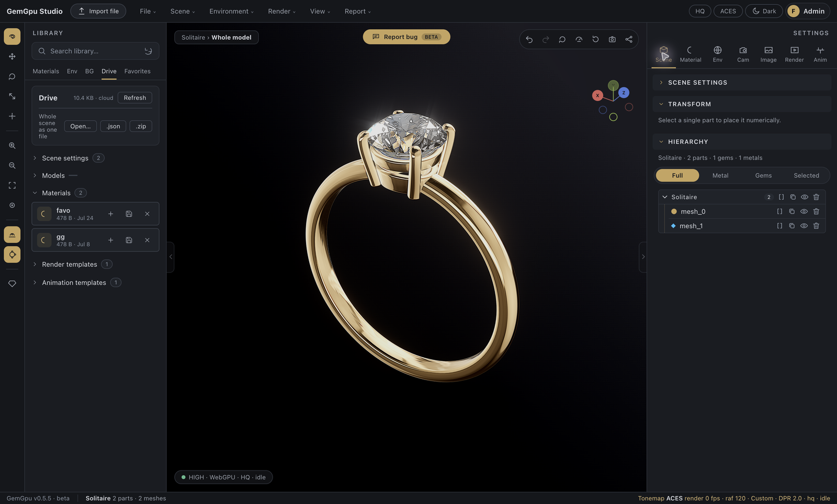Add the favo material with plus icon
Image resolution: width=837 pixels, height=504 pixels.
pos(110,214)
